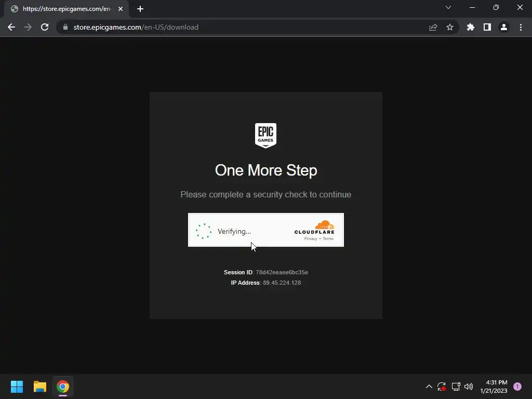Click the sync tray icon with red dot
Viewport: 532px width, 399px height.
coord(442,387)
